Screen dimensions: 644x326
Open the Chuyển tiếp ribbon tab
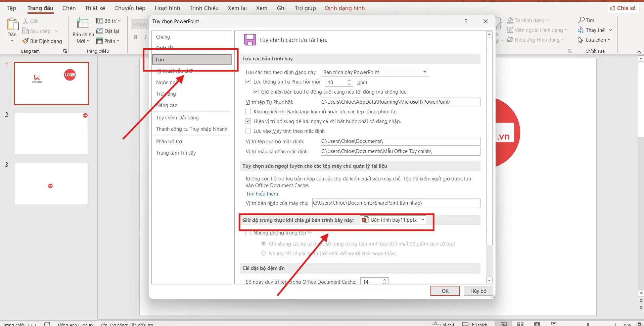[130, 8]
